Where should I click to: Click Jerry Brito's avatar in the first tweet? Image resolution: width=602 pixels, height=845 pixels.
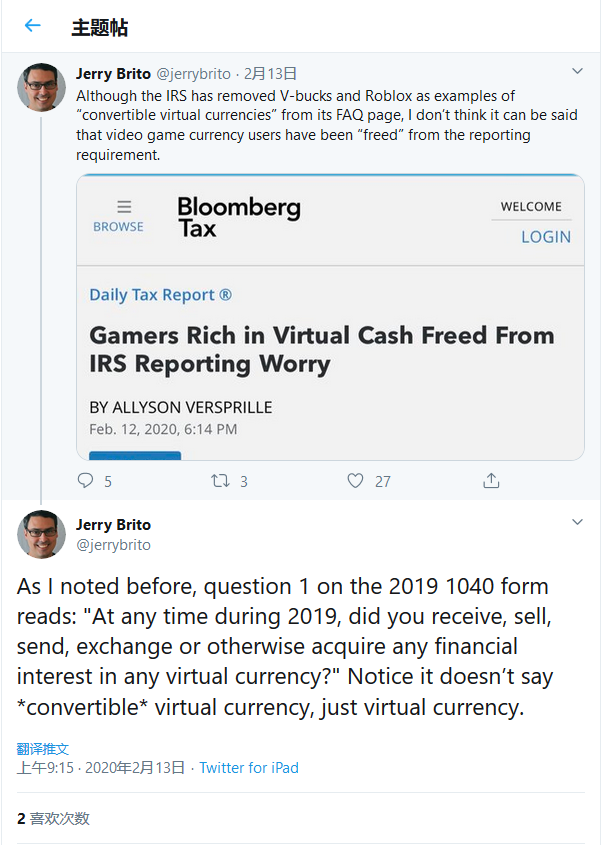tap(41, 87)
